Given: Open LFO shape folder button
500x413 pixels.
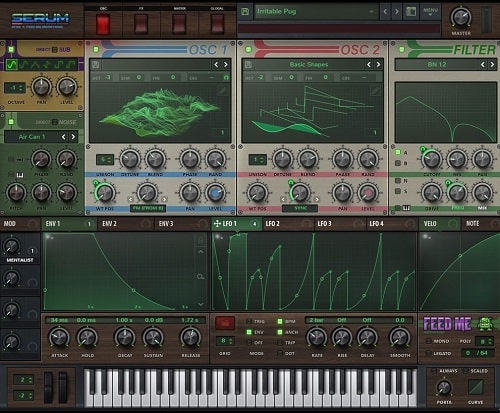Looking at the screenshot, I should click(225, 323).
